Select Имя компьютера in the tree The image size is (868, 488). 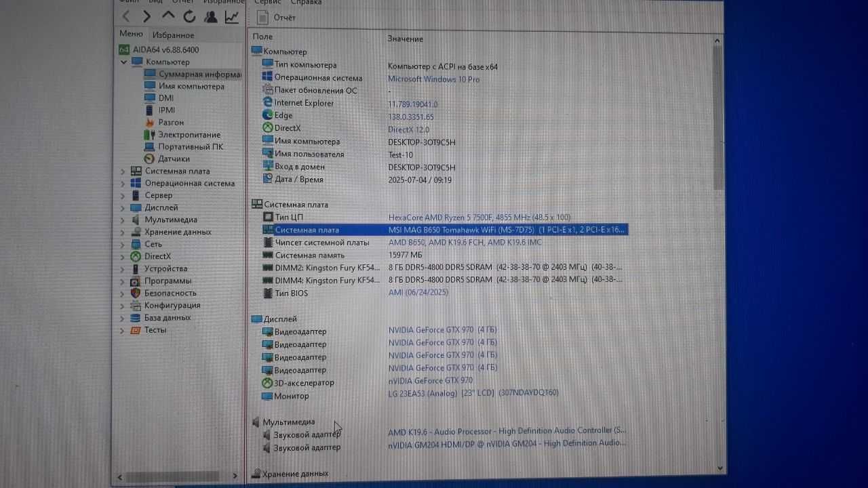(x=184, y=86)
